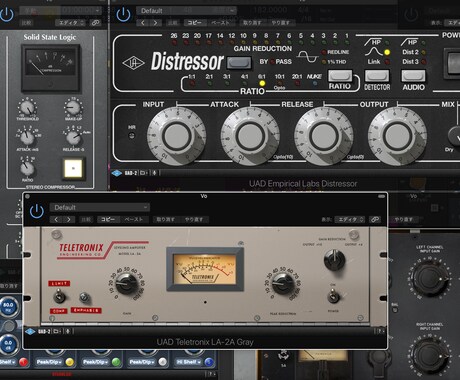Toggle the SSL compressor IN button

(x=73, y=168)
